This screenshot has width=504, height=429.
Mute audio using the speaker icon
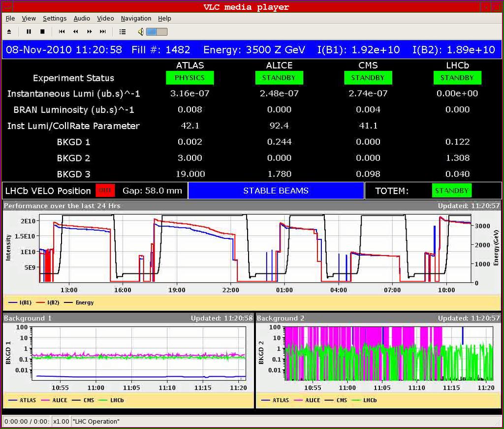(141, 32)
